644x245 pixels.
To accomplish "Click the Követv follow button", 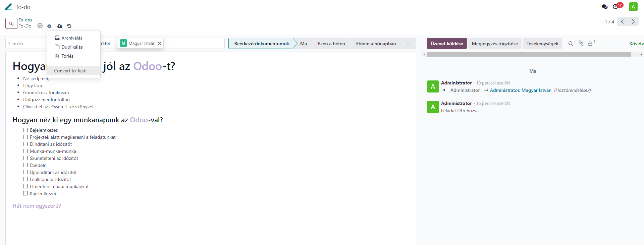I will coord(636,44).
